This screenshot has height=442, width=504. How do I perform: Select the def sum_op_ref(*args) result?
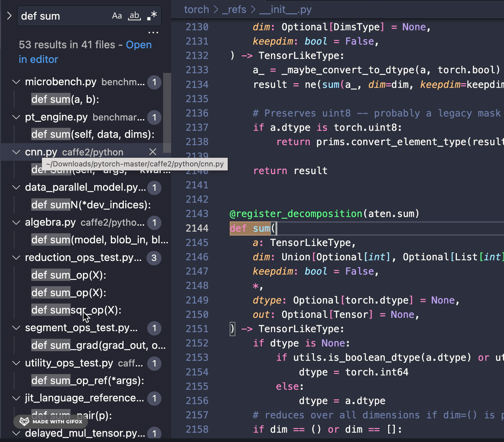[88, 380]
